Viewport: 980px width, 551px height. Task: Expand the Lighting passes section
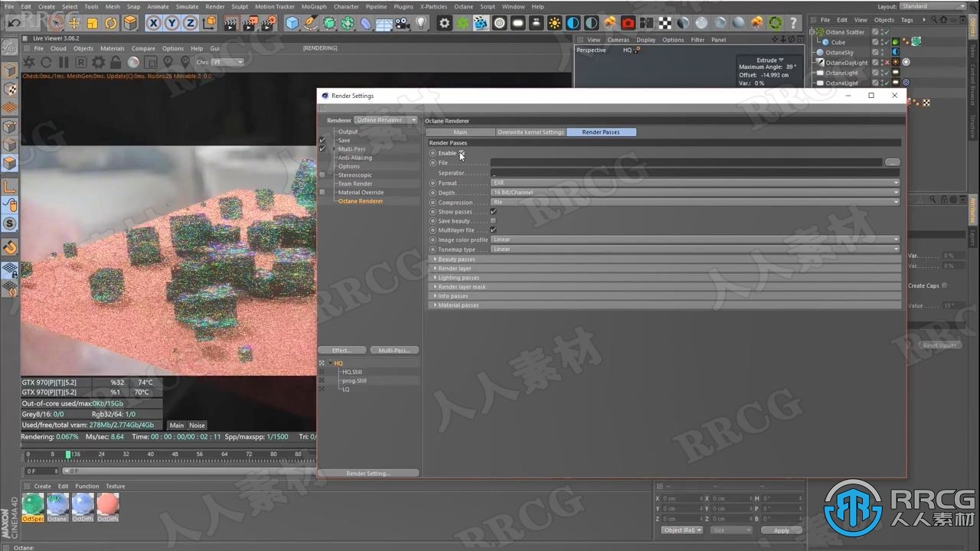665,278
